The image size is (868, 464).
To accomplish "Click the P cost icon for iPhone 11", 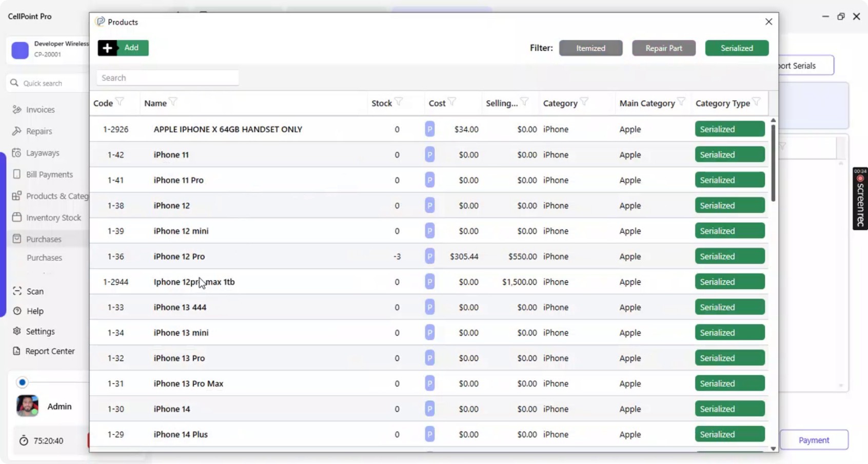I will click(430, 154).
